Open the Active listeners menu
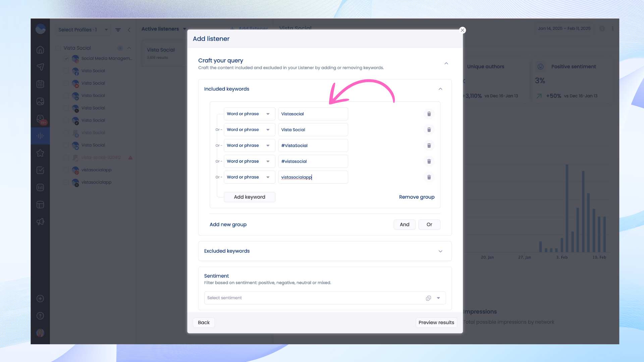644x362 pixels. point(164,29)
